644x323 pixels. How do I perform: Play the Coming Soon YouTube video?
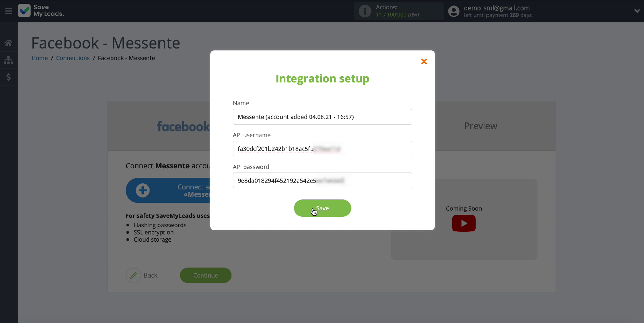[464, 223]
